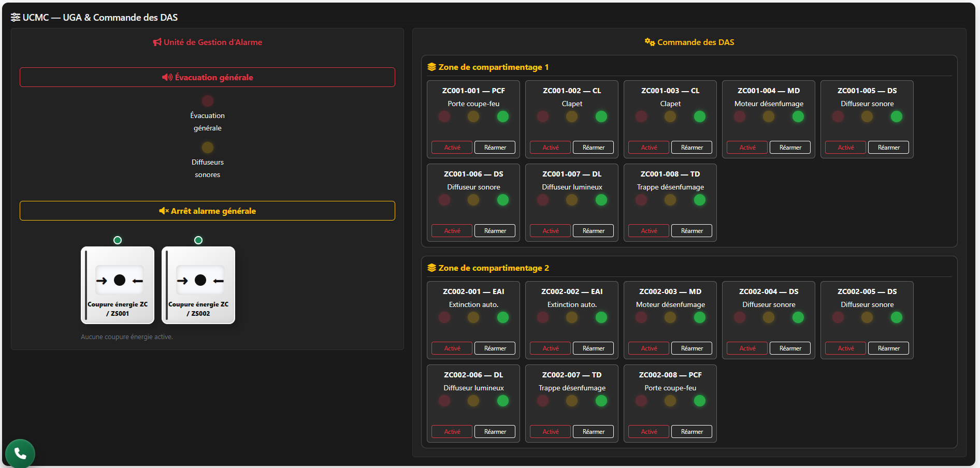980x468 pixels.
Task: Click the green indicator above ZS001 call point
Action: coord(118,240)
